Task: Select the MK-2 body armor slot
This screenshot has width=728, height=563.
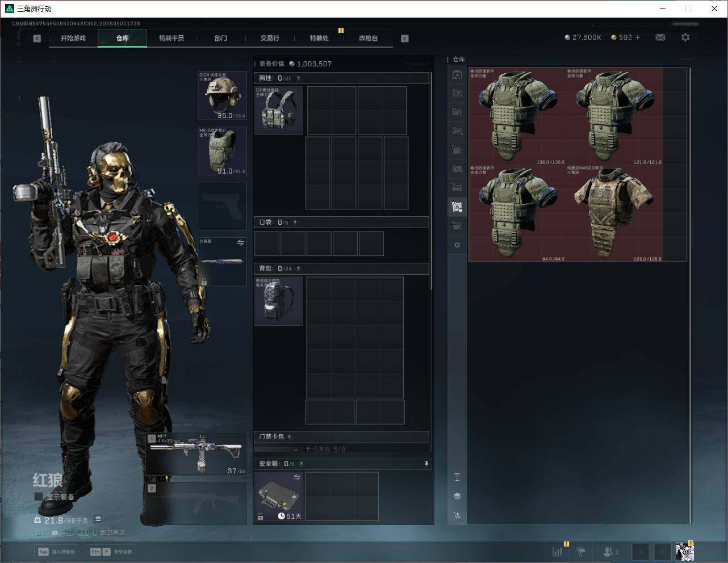Action: point(222,150)
